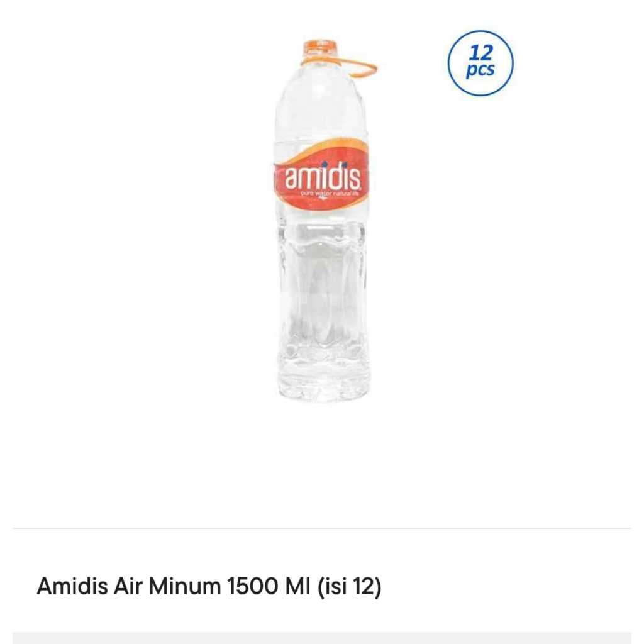644x644 pixels.
Task: Click the gray bar below the title
Action: (x=322, y=638)
